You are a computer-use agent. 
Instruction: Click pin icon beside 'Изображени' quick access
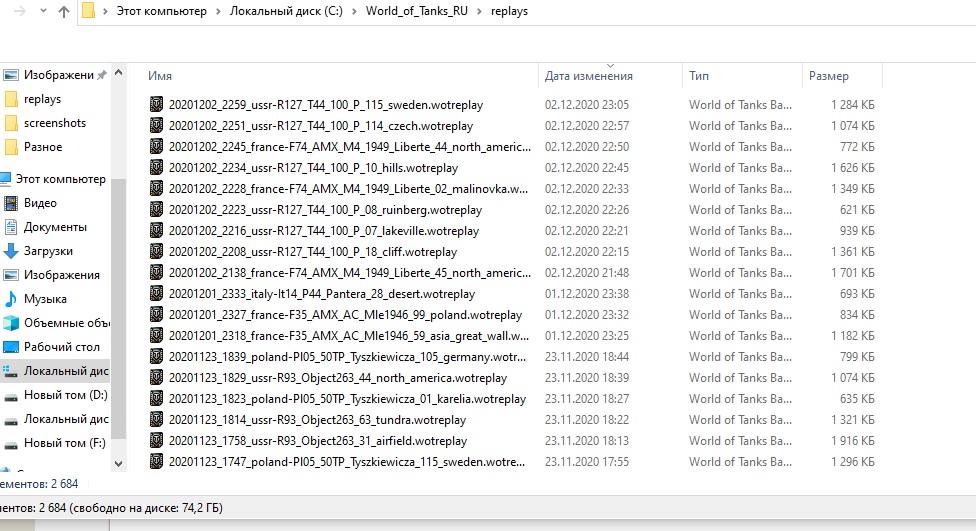[101, 75]
